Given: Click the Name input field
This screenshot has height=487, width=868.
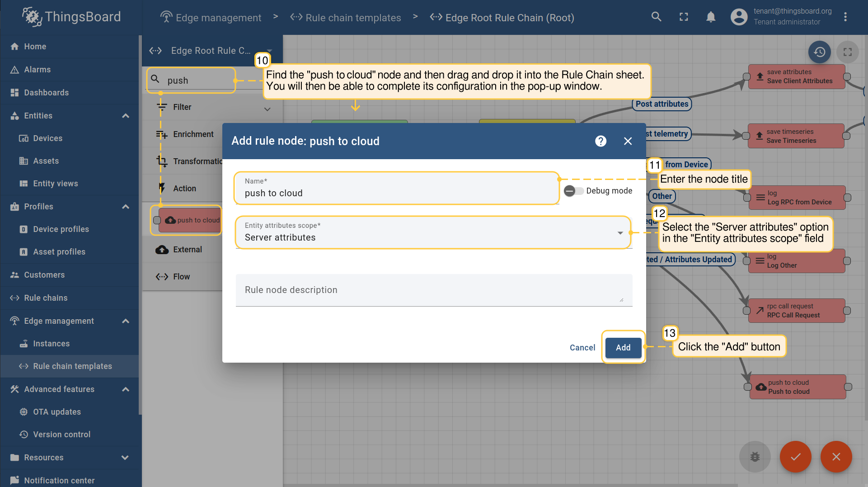Looking at the screenshot, I should [x=396, y=193].
